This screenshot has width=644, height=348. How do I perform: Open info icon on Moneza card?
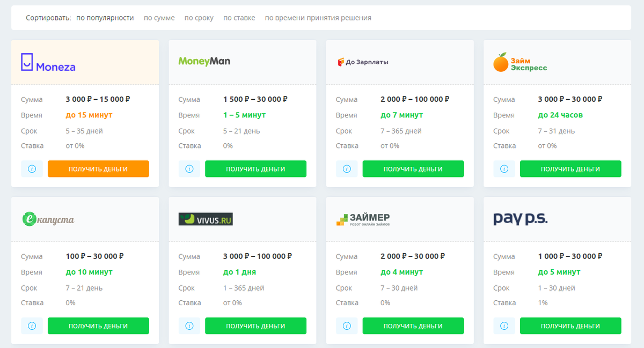point(32,169)
